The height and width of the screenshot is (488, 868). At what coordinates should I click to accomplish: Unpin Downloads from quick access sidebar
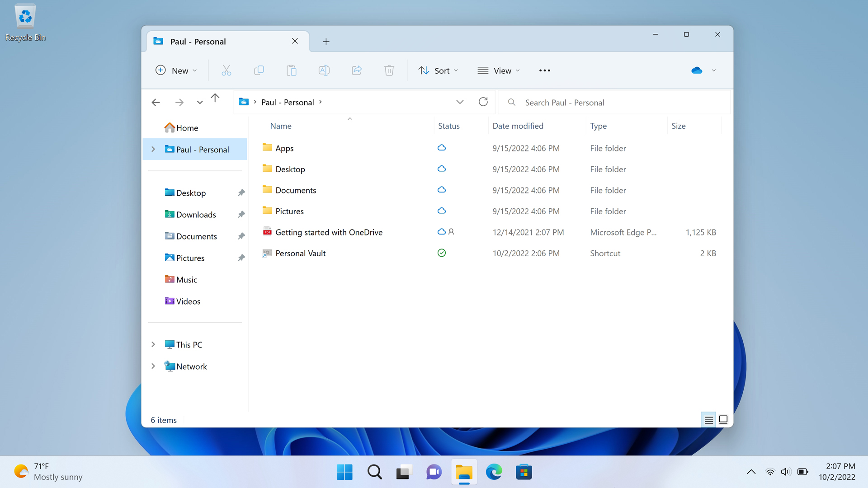(241, 215)
